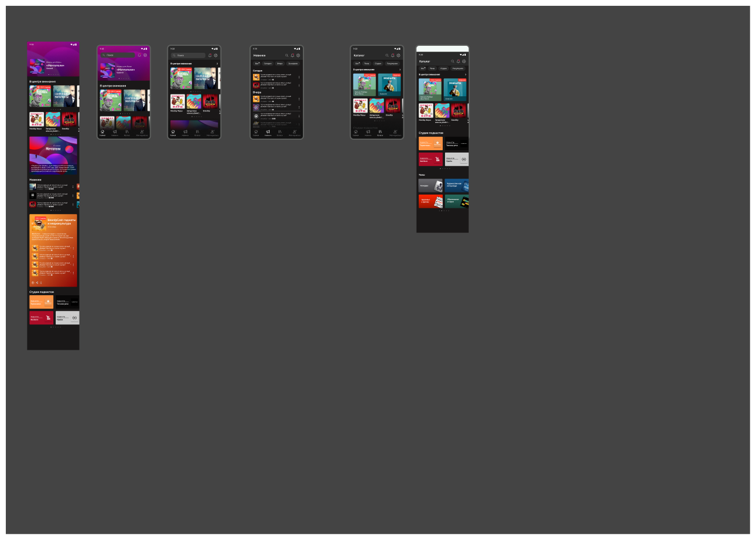This screenshot has width=756, height=540.
Task: Click the Мечтатели banner on the long home screen
Action: [53, 154]
